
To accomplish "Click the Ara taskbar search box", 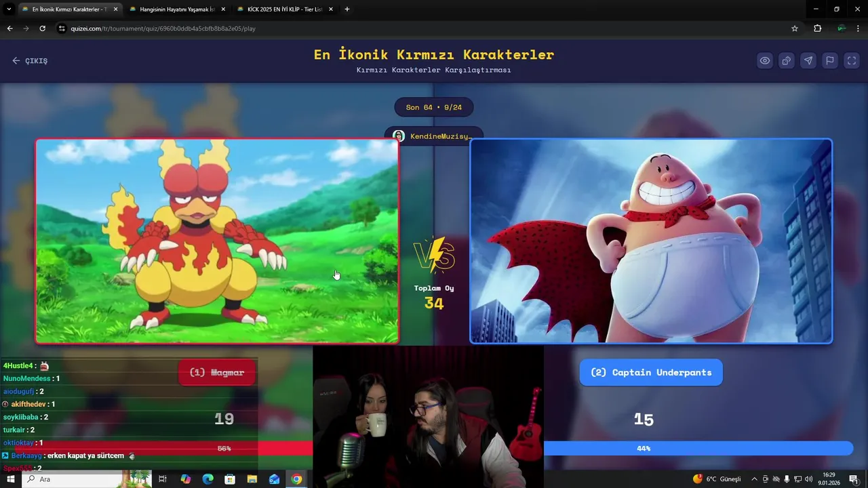I will point(88,479).
